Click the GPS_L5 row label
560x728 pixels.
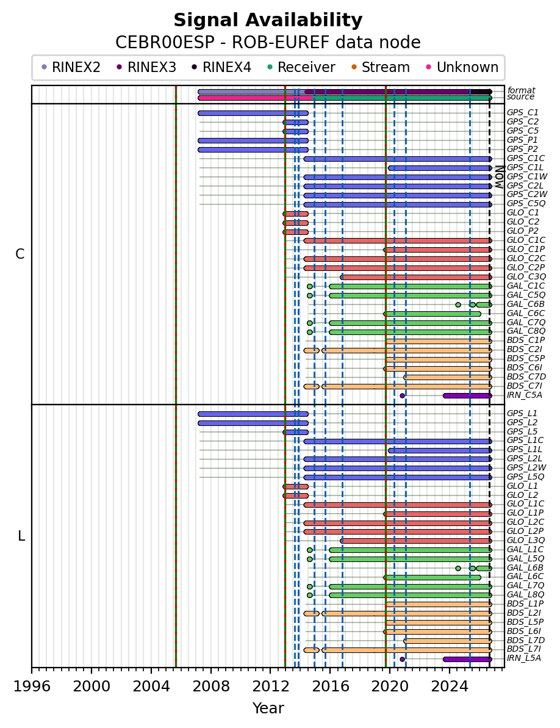(522, 431)
